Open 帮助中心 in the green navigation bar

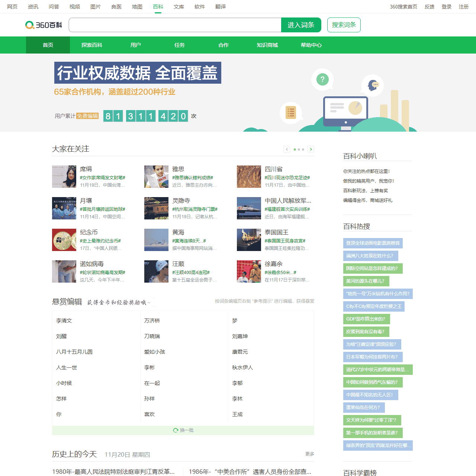tap(311, 45)
